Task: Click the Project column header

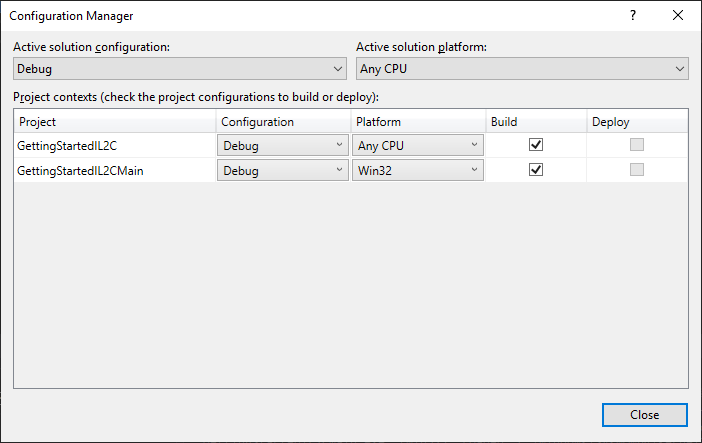Action: click(x=115, y=122)
